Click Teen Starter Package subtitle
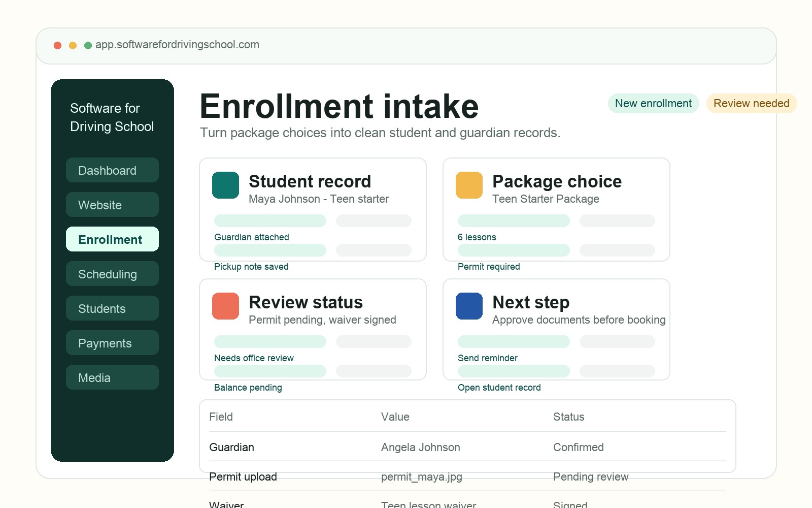The height and width of the screenshot is (508, 812). tap(546, 199)
